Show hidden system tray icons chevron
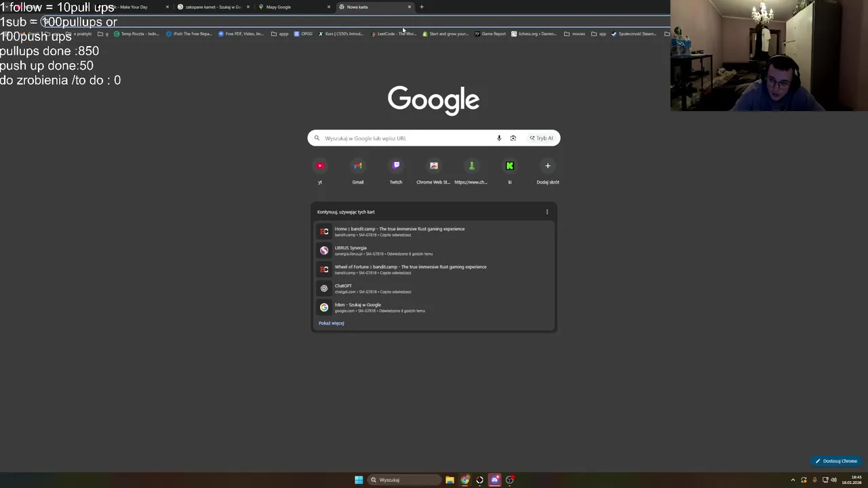 click(x=793, y=480)
